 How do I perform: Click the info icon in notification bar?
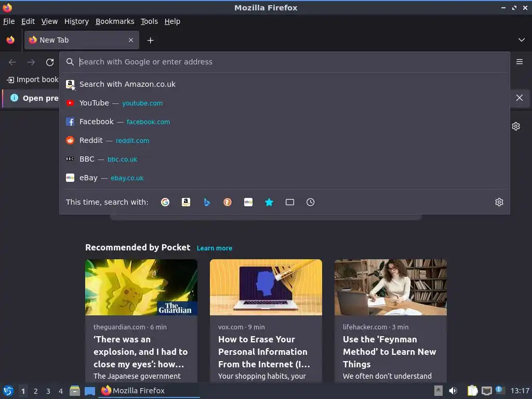coord(14,98)
